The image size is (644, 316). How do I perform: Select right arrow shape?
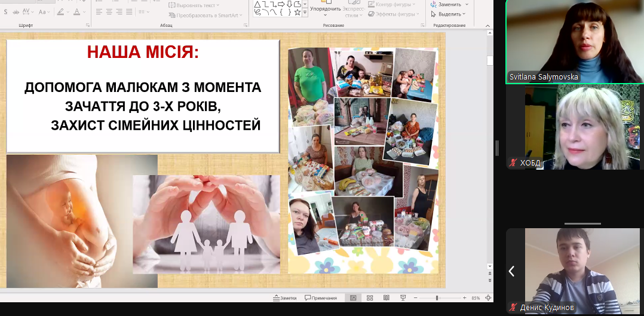click(281, 5)
